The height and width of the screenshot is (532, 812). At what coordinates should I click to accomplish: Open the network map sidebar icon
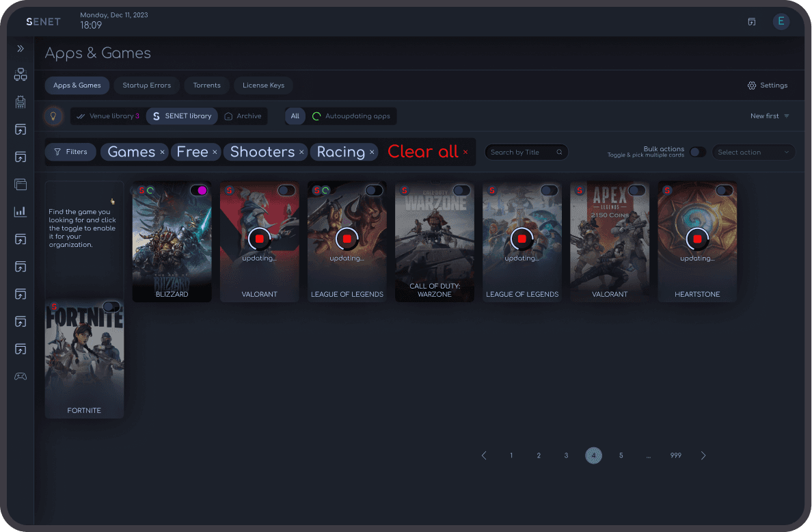pos(21,75)
